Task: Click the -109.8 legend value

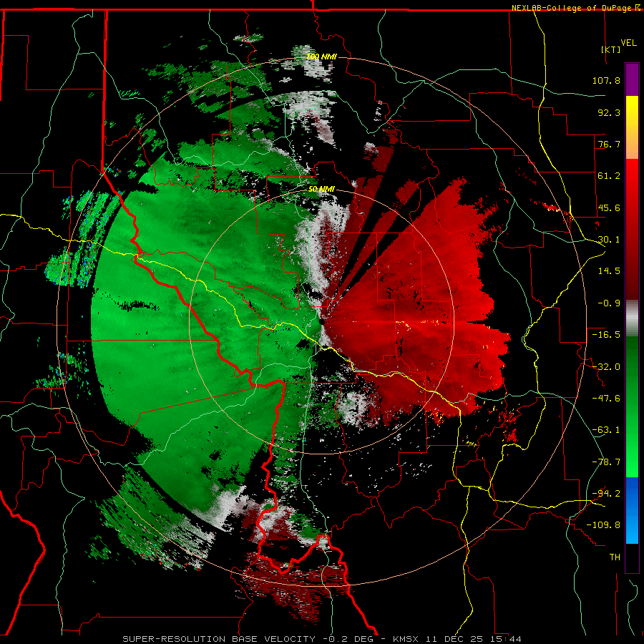Action: tap(603, 525)
